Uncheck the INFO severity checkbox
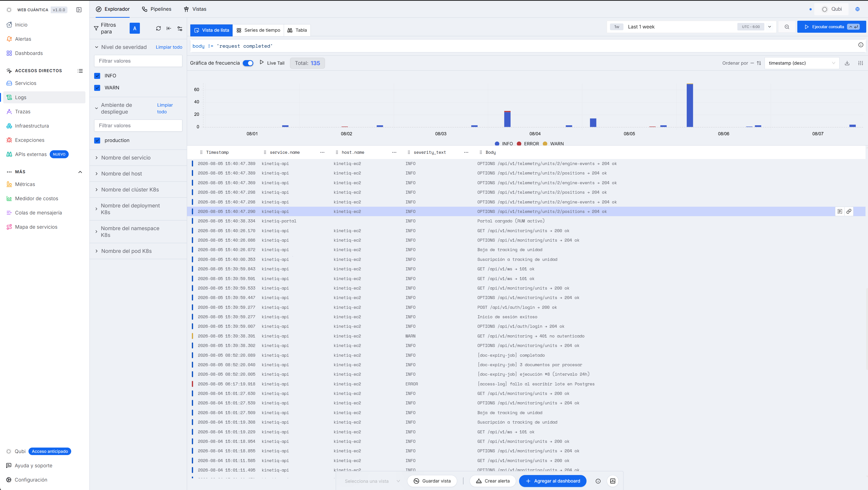This screenshot has height=490, width=868. tap(97, 76)
